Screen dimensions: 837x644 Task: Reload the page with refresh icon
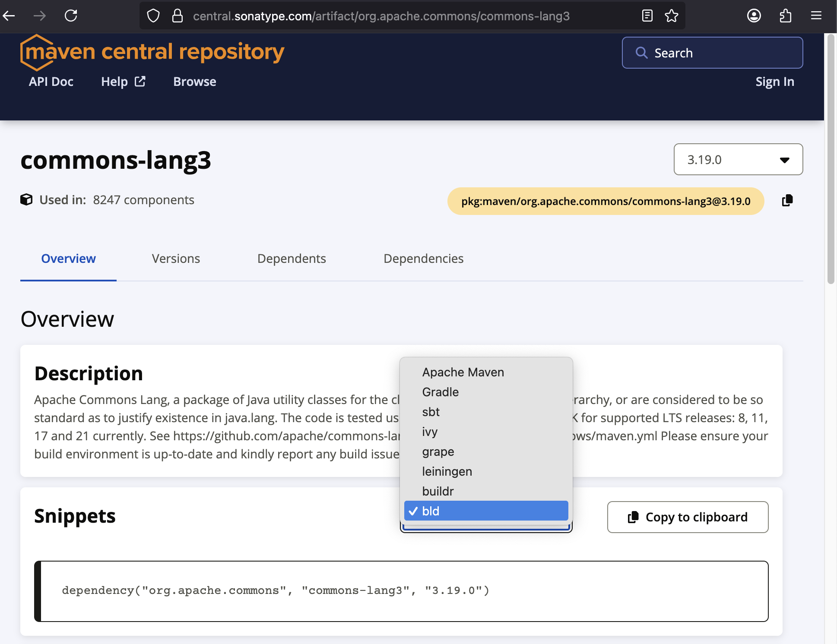[71, 16]
